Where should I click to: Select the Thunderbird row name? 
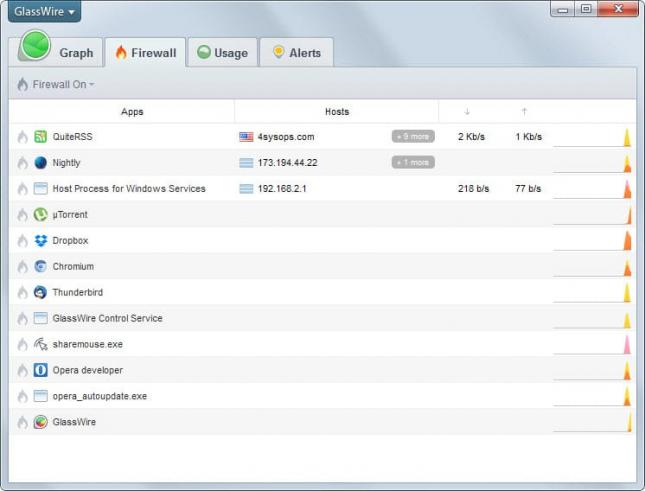pyautogui.click(x=78, y=292)
